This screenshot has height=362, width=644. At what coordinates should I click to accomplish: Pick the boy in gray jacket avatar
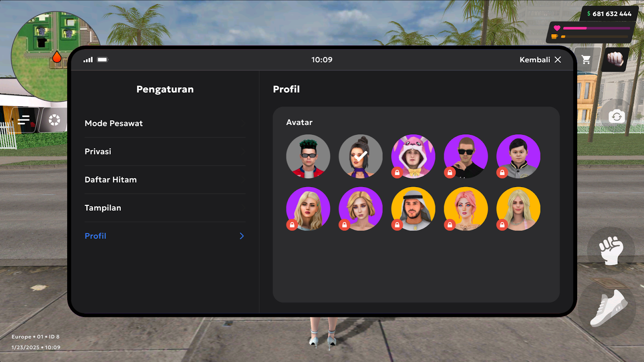[518, 156]
